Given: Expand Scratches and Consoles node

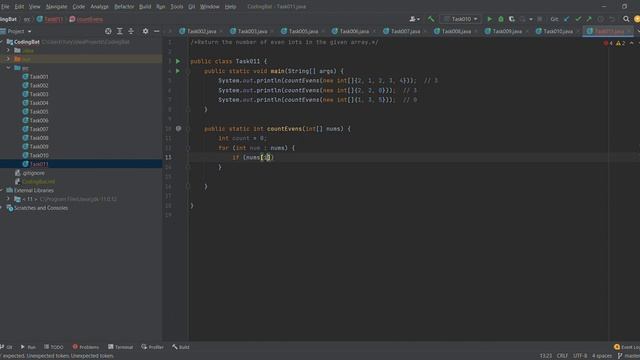Looking at the screenshot, I should 2,208.
